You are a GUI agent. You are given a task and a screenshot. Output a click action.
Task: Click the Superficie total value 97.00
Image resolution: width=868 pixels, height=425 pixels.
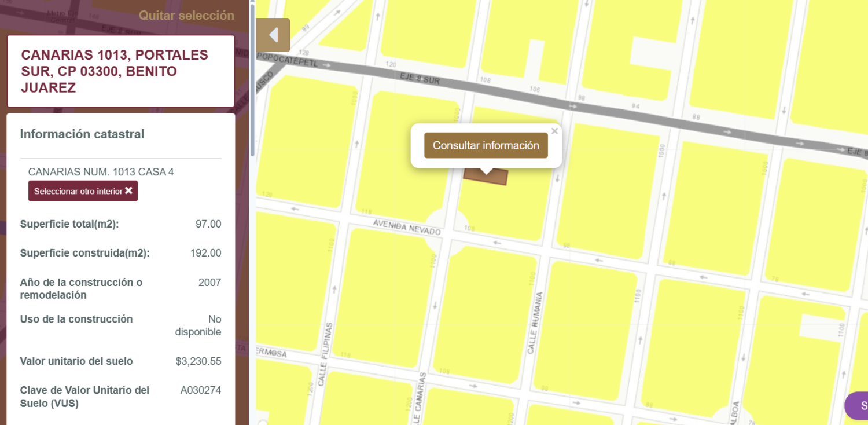[208, 224]
